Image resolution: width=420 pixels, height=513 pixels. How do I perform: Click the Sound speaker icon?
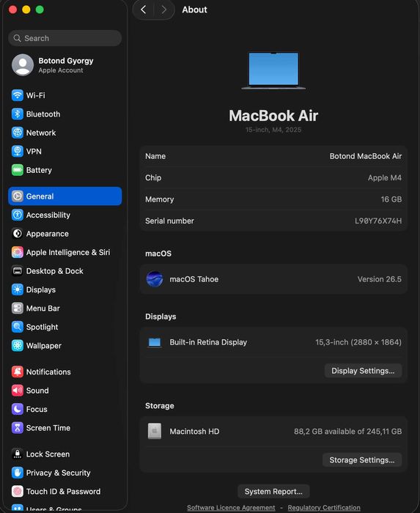coord(18,390)
